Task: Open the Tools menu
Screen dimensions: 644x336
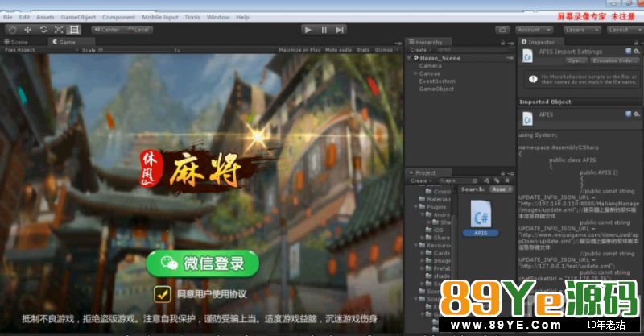Action: (192, 17)
